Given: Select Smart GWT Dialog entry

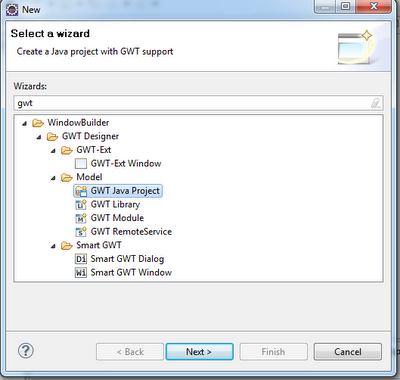Looking at the screenshot, I should tap(127, 259).
